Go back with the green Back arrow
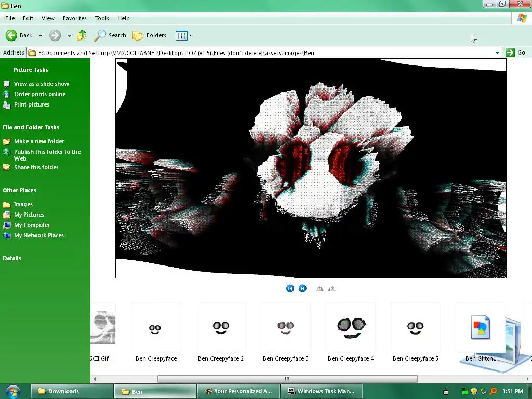The width and height of the screenshot is (532, 399). coord(19,35)
